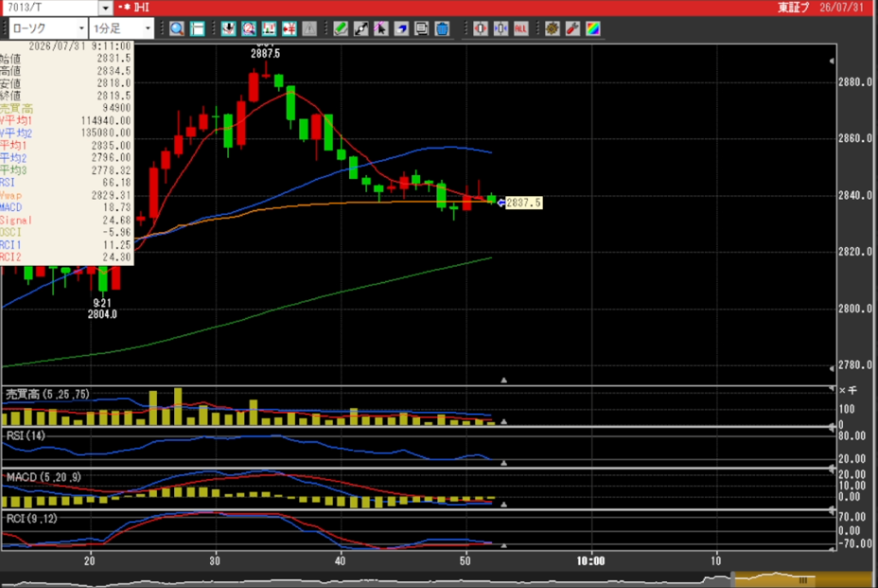878x588 pixels.
Task: Click the triangle marker under RCI panel
Action: 504,545
